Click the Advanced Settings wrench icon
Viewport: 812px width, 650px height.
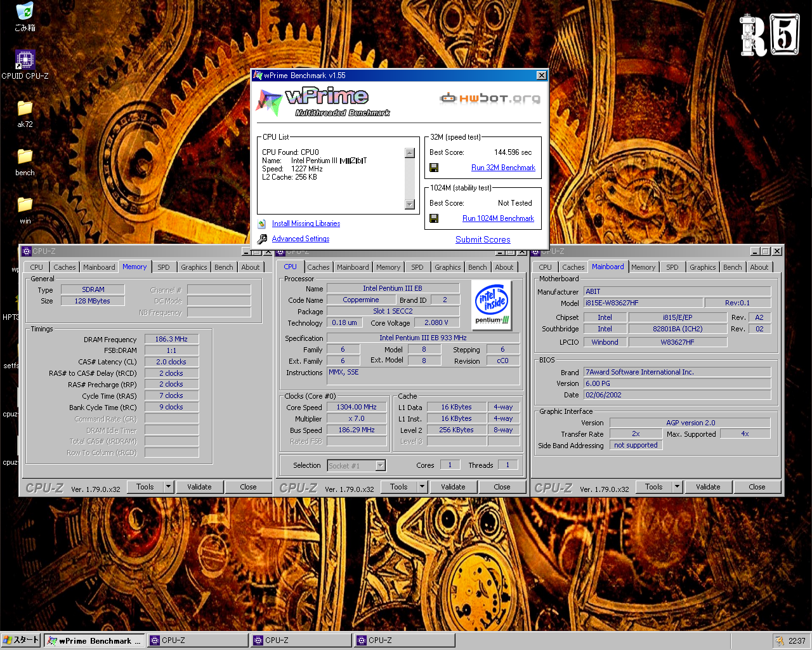point(262,239)
